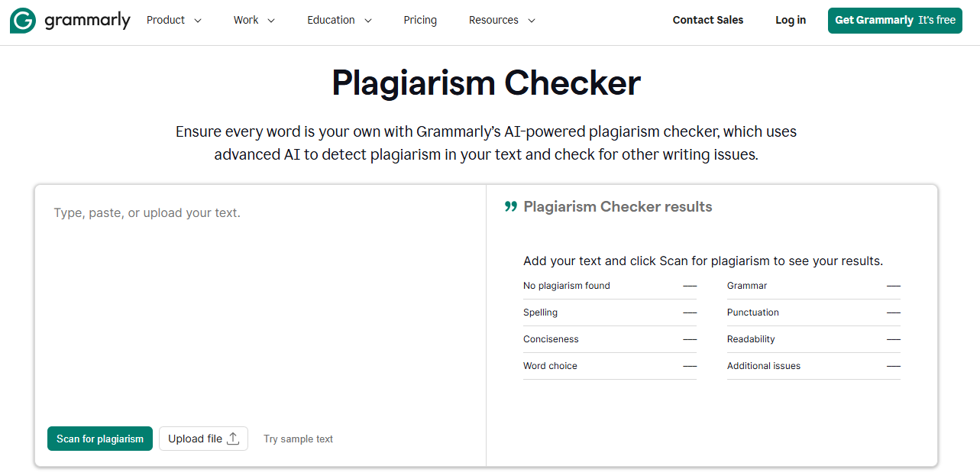Open the Product menu
This screenshot has width=980, height=476.
167,20
